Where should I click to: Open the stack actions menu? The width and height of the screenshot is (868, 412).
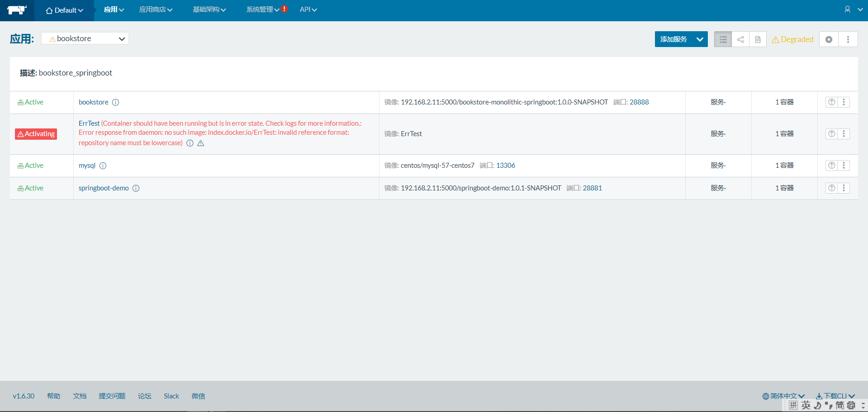click(848, 39)
